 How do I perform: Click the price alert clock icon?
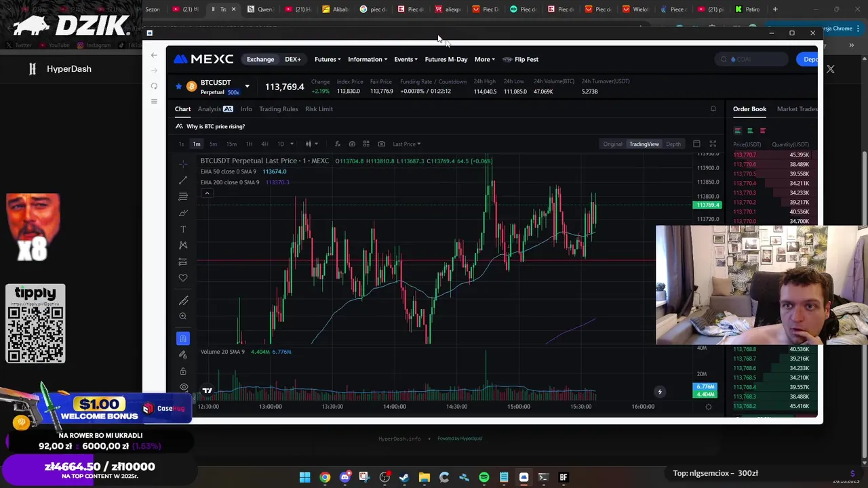click(352, 144)
